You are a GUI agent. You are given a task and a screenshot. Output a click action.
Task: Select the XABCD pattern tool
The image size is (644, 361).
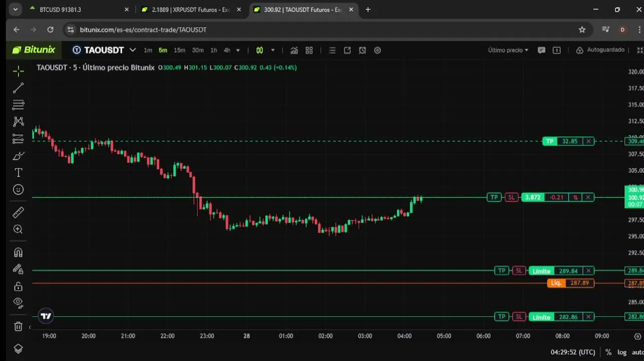click(19, 121)
